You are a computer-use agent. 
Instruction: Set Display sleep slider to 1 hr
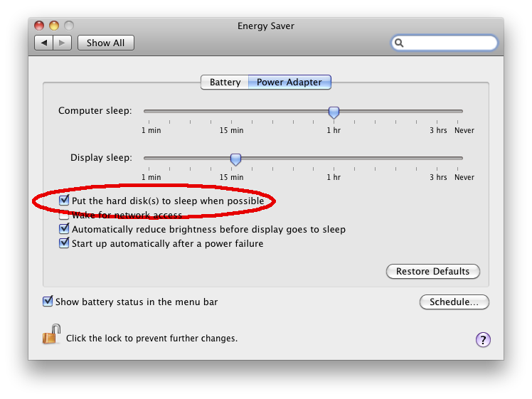pyautogui.click(x=334, y=158)
